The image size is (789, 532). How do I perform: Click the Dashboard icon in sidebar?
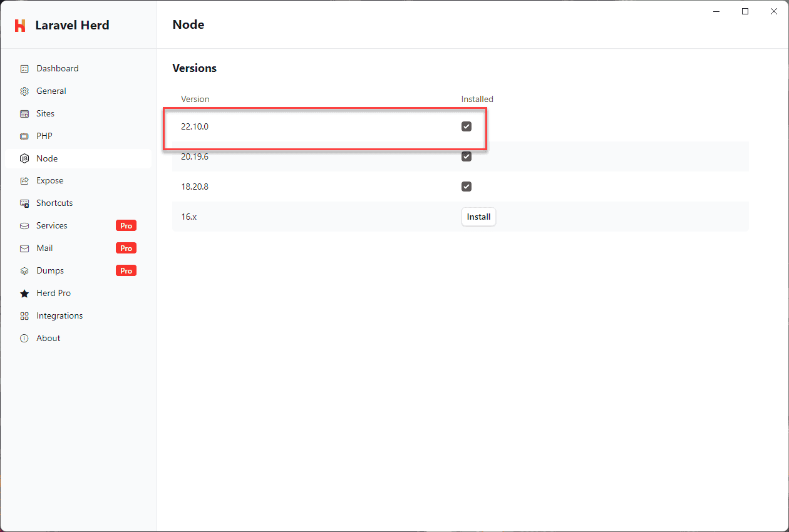pos(24,69)
